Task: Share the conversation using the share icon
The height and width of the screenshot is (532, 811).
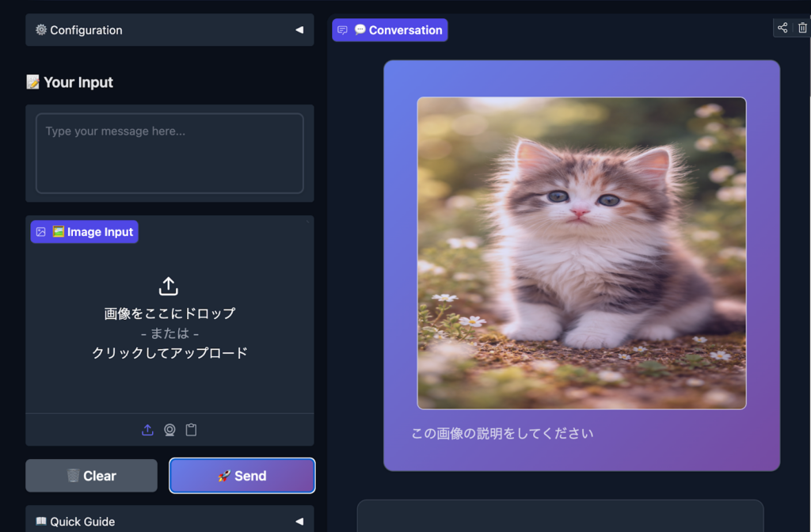Action: [782, 27]
